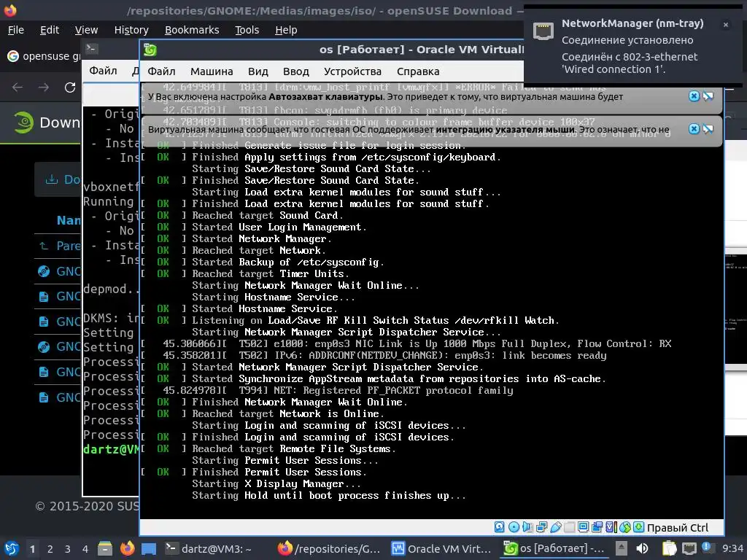
Task: Open hard disk activity indicator in VM status bar
Action: tap(499, 527)
